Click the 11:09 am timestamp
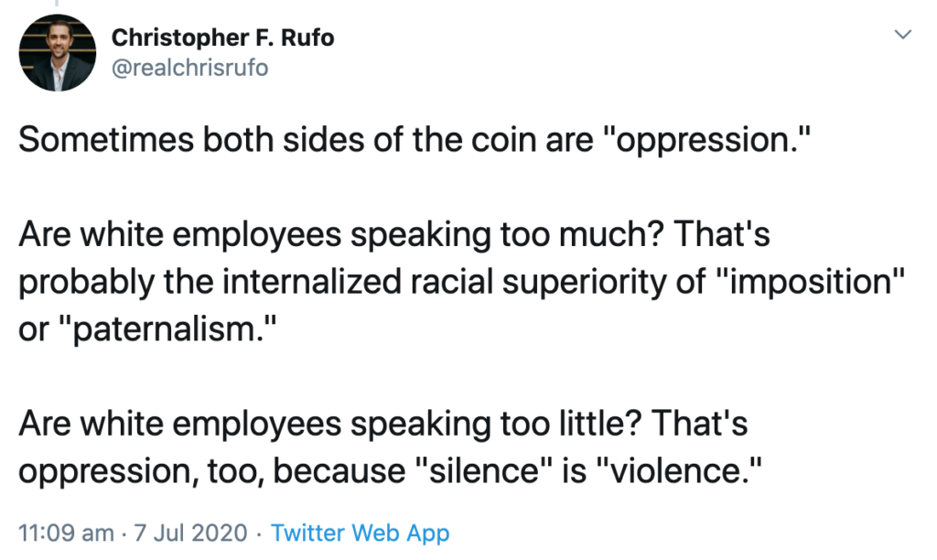937x560 pixels. point(66,533)
